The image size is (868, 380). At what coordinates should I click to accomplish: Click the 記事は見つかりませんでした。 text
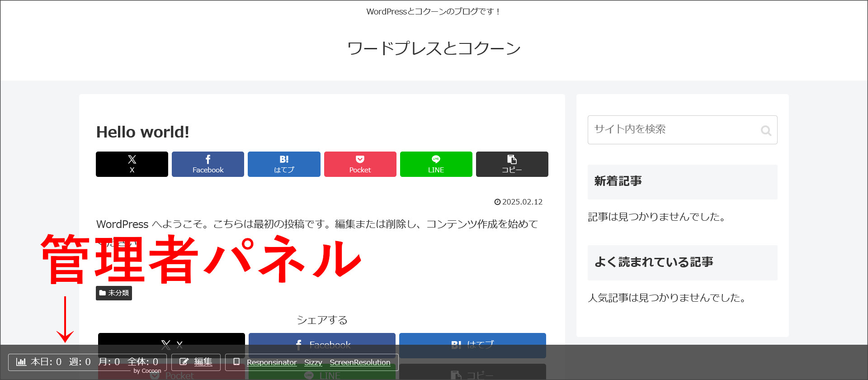(x=657, y=217)
